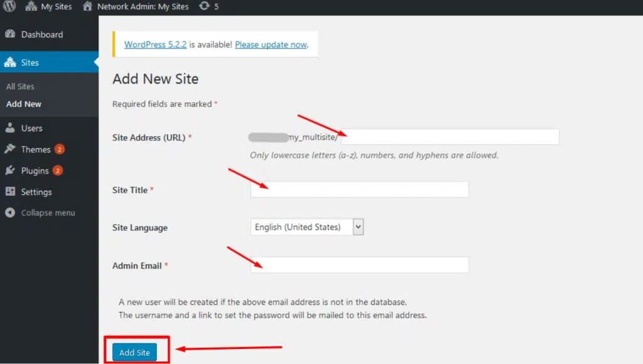Click 'Only lowercase letters' hint text
643x364 pixels.
click(374, 156)
